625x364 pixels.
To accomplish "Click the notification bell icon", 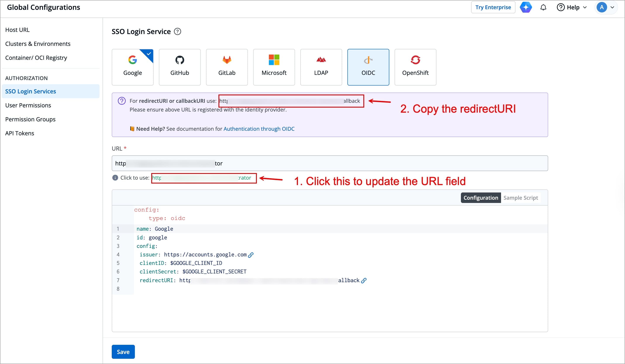I will (543, 7).
